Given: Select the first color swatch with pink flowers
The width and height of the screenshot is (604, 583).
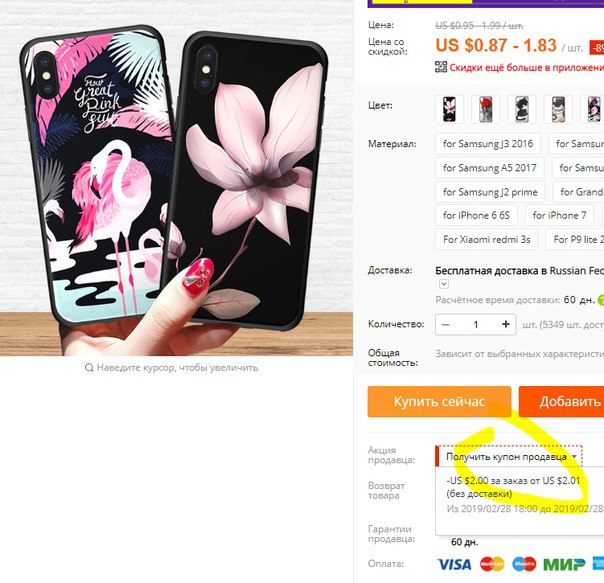Looking at the screenshot, I should (449, 109).
